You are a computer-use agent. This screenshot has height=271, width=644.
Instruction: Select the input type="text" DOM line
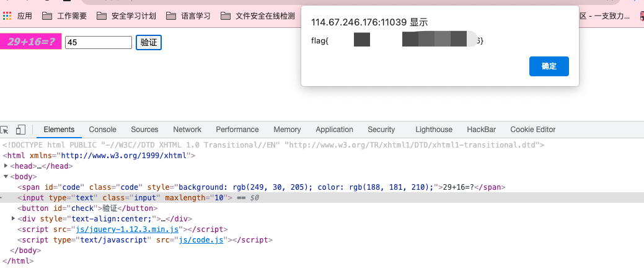coord(322,198)
